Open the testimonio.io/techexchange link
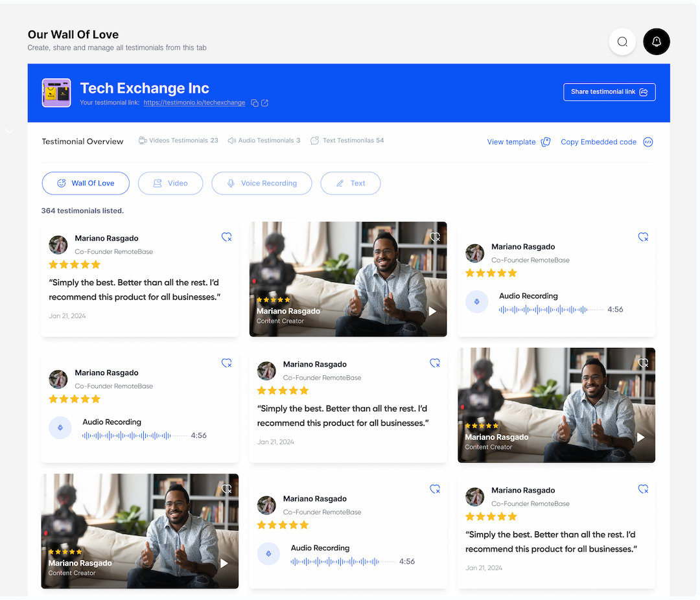This screenshot has width=700, height=600. pyautogui.click(x=194, y=102)
